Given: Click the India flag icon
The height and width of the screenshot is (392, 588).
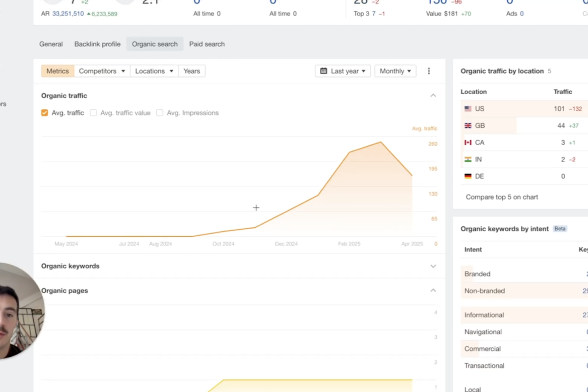Looking at the screenshot, I should (x=468, y=160).
